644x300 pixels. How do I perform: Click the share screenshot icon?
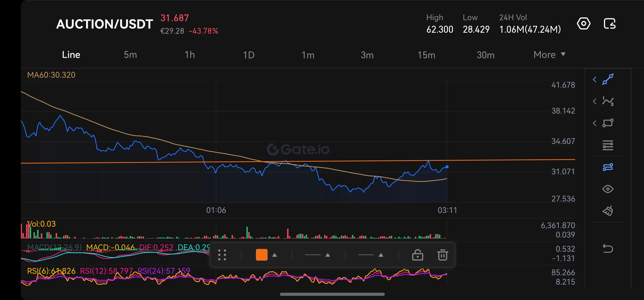(x=610, y=24)
